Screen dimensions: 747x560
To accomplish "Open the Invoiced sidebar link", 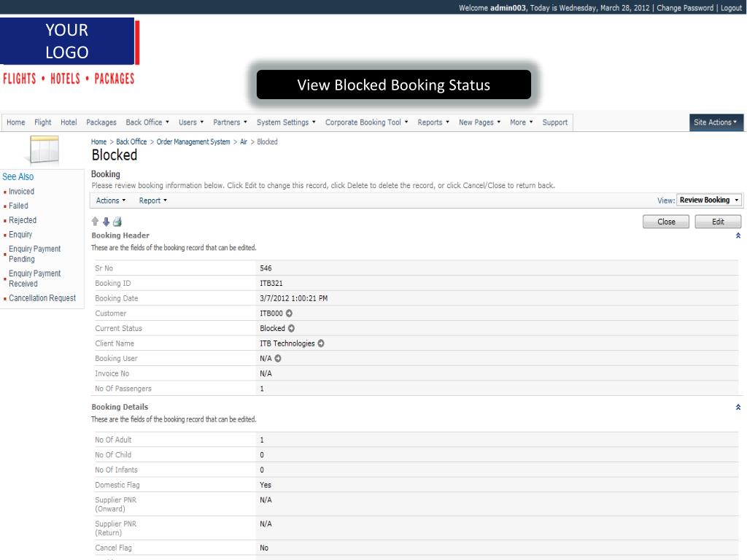I will click(x=21, y=192).
